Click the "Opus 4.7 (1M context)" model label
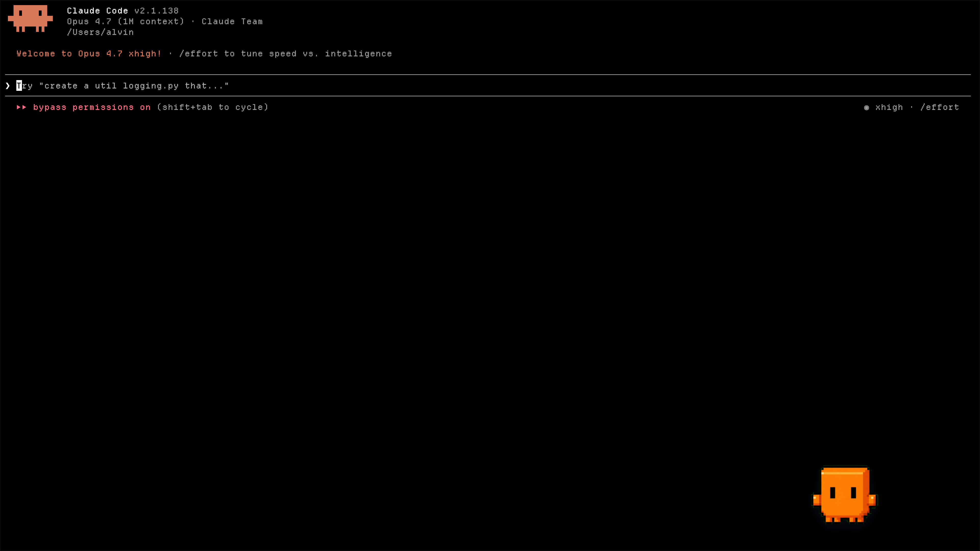This screenshot has width=980, height=551. pyautogui.click(x=126, y=21)
